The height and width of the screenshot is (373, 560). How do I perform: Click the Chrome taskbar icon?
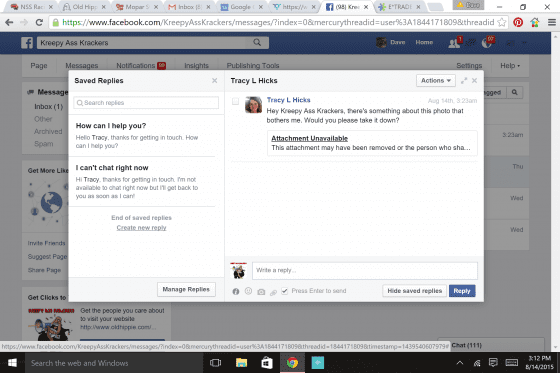(292, 363)
